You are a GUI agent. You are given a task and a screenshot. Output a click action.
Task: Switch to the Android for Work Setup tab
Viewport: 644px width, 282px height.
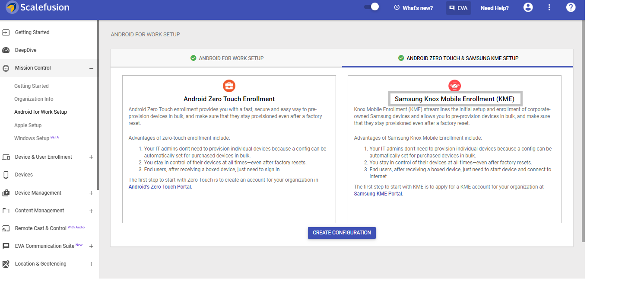[226, 58]
